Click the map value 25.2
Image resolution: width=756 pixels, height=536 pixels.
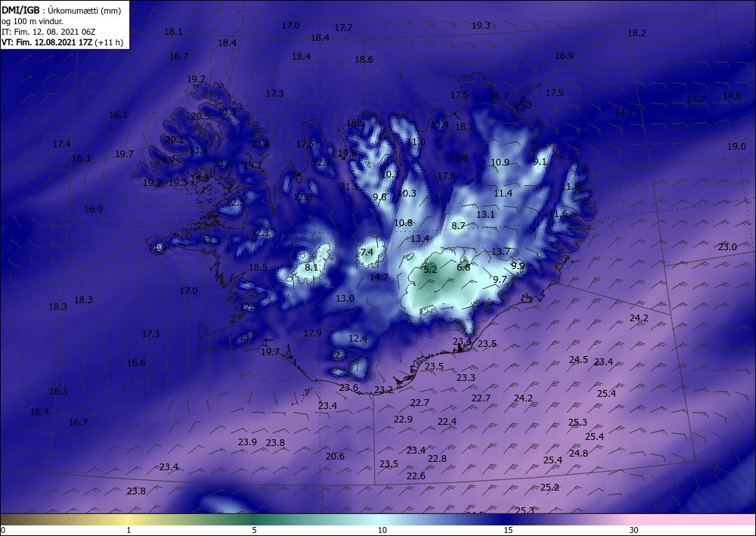[550, 488]
